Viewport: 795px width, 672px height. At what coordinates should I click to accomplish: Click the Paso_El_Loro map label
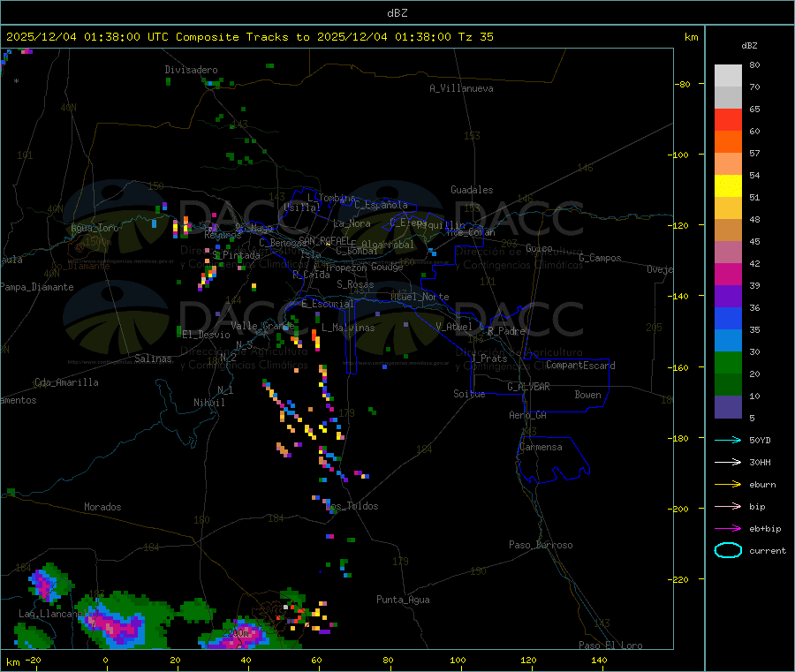(x=610, y=646)
